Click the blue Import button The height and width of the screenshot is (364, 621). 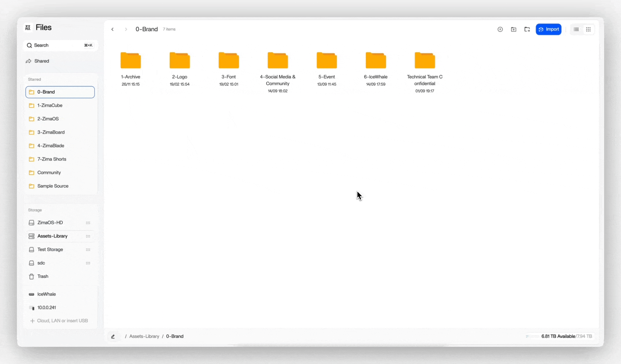coord(549,29)
